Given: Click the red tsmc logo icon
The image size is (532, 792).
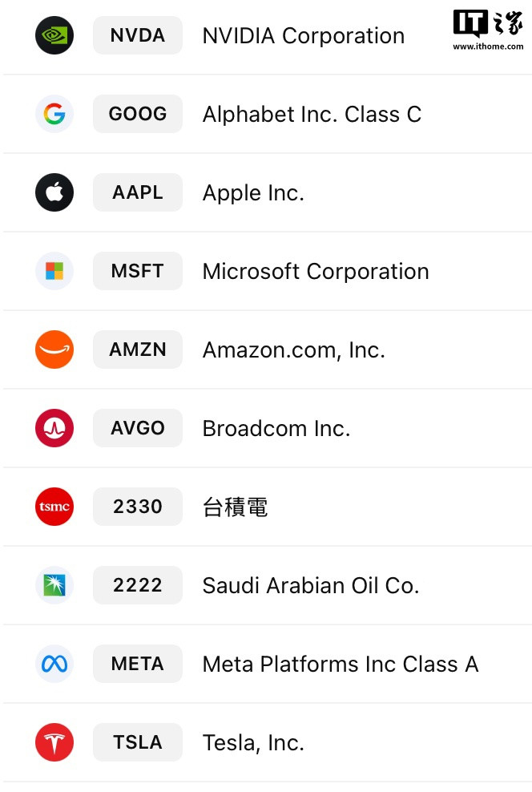Looking at the screenshot, I should pos(54,507).
